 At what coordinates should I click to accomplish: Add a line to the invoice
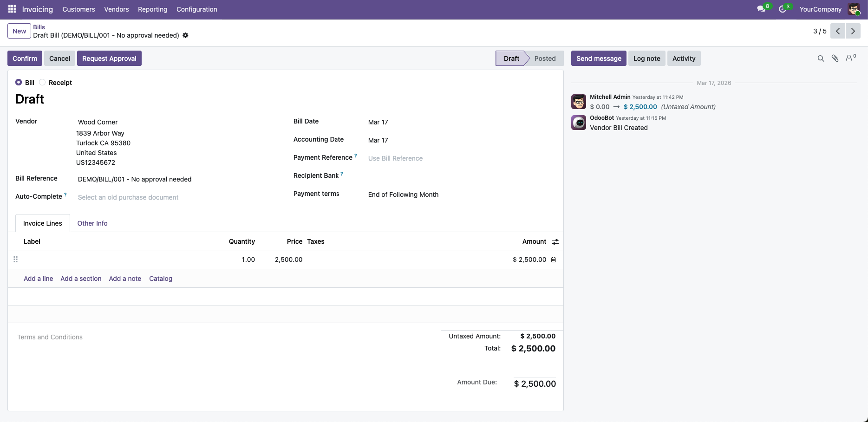click(x=38, y=279)
